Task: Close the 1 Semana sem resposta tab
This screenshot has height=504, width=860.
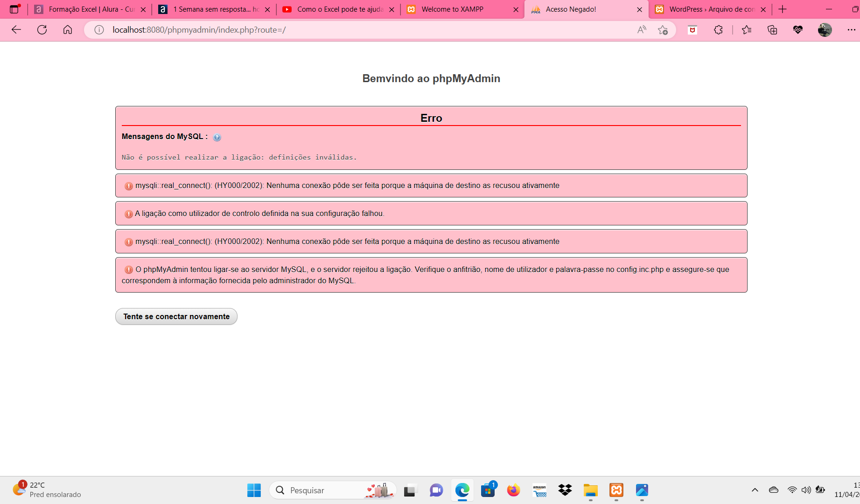Action: (267, 9)
